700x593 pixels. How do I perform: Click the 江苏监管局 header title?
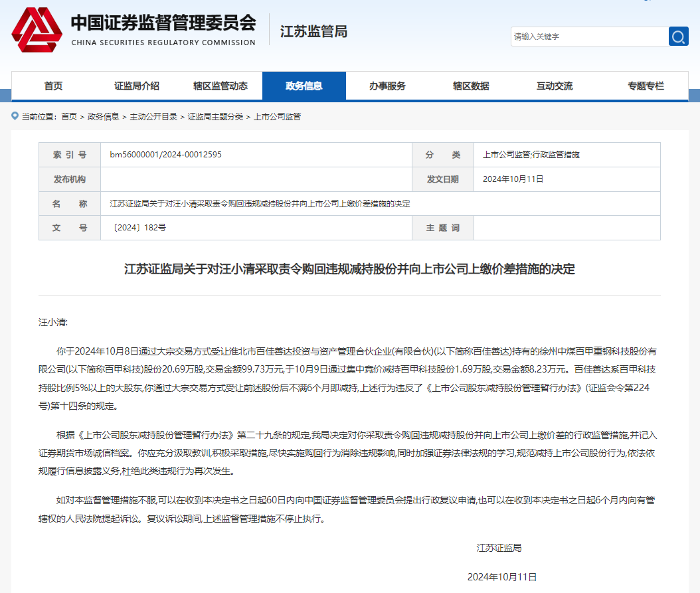[313, 32]
